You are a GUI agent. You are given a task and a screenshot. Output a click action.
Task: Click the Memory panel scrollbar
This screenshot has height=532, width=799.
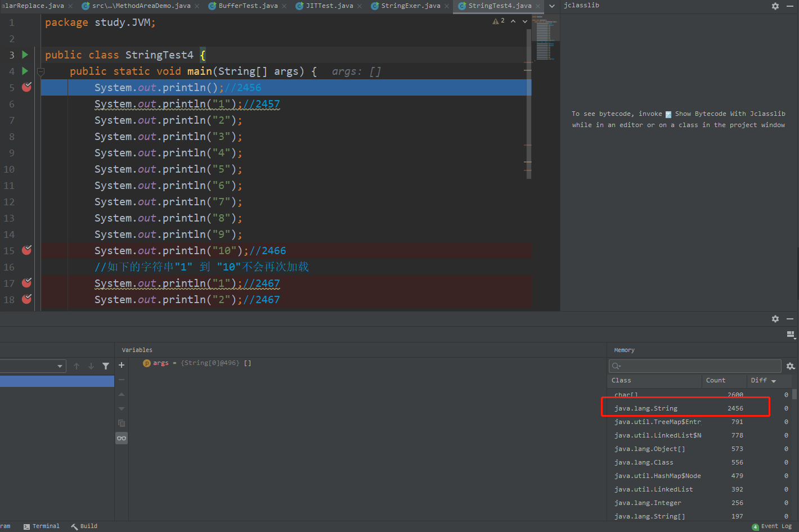794,394
